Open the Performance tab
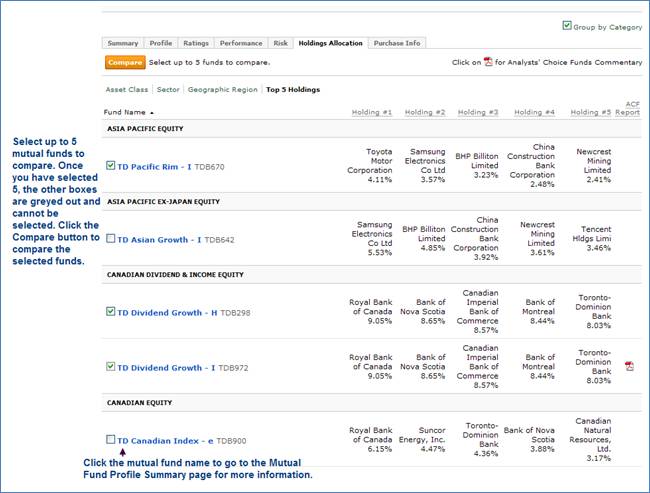This screenshot has width=650, height=493. (x=241, y=43)
